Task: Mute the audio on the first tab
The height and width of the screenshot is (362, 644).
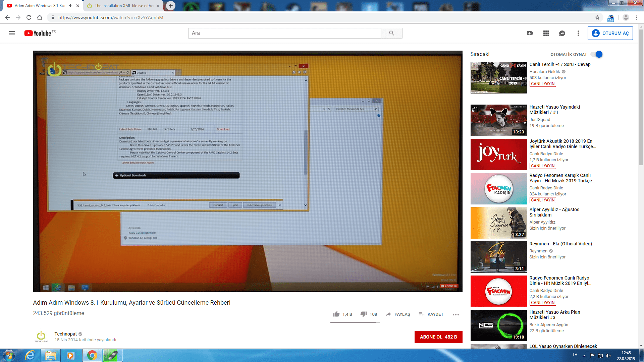Action: point(70,6)
